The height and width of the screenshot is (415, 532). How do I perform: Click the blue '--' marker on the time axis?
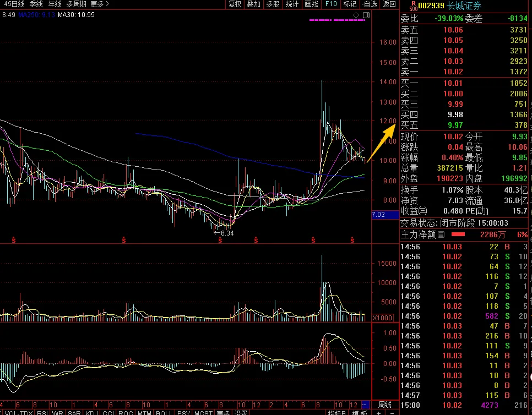(x=365, y=405)
